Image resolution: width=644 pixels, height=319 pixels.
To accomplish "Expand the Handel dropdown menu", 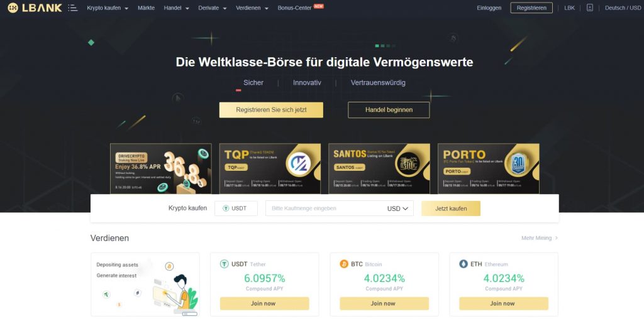I will click(x=176, y=8).
